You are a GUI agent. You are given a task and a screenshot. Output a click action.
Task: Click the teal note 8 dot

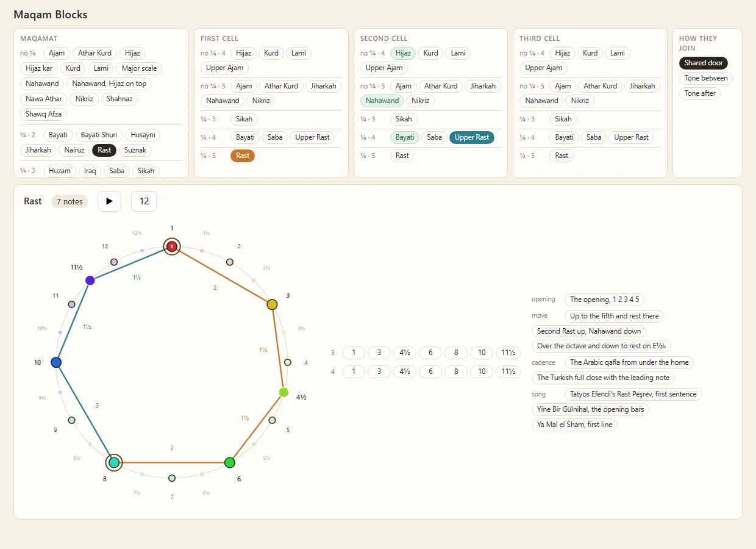114,462
